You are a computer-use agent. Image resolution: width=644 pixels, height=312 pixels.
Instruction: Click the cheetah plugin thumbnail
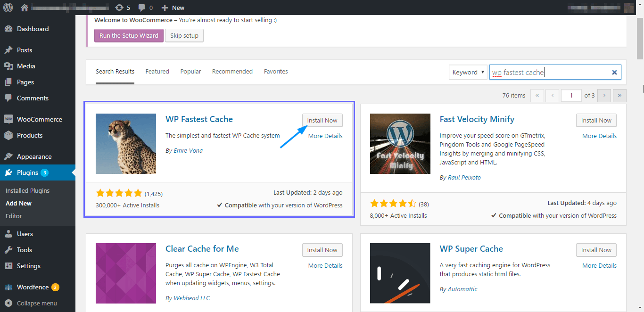[x=126, y=144]
